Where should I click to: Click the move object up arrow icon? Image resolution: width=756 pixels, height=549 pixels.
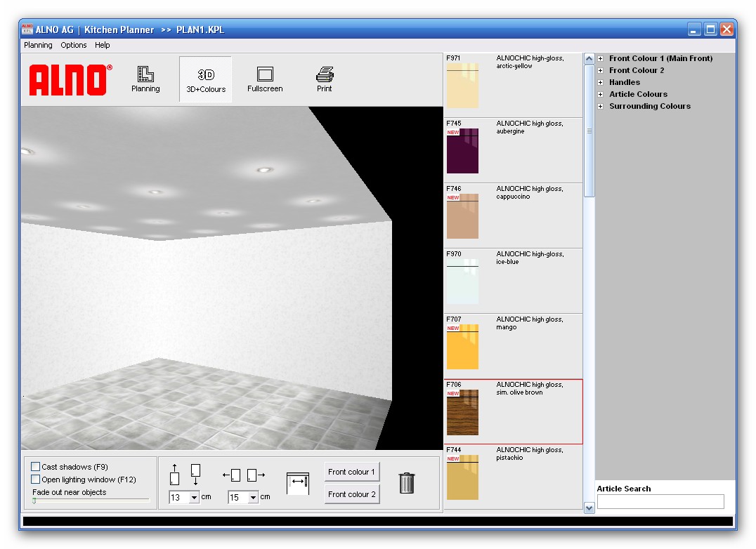coord(174,475)
